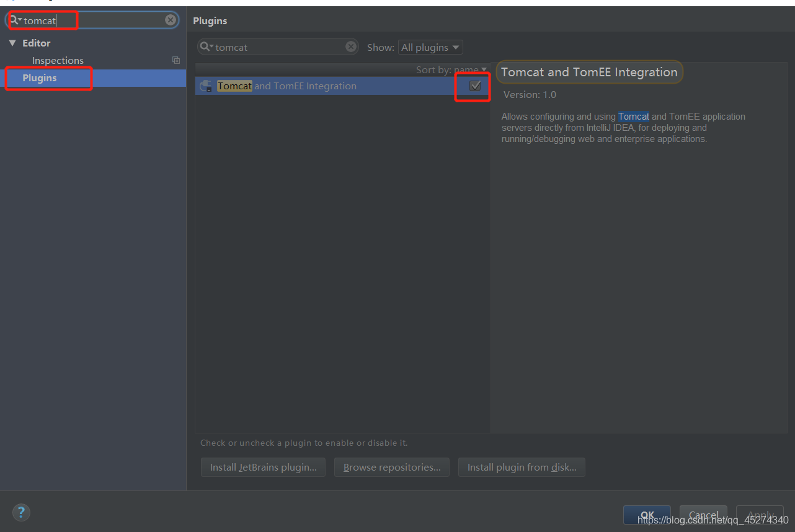Click the Apply button
Screen dimensions: 795x532
click(760, 515)
